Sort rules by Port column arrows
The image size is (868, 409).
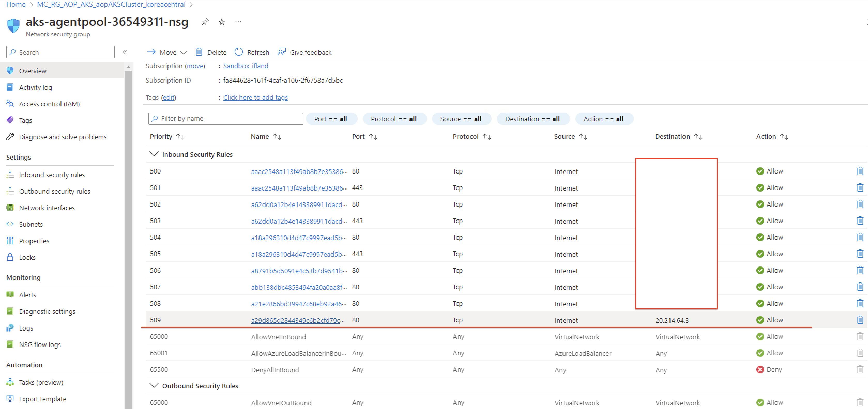(x=373, y=137)
